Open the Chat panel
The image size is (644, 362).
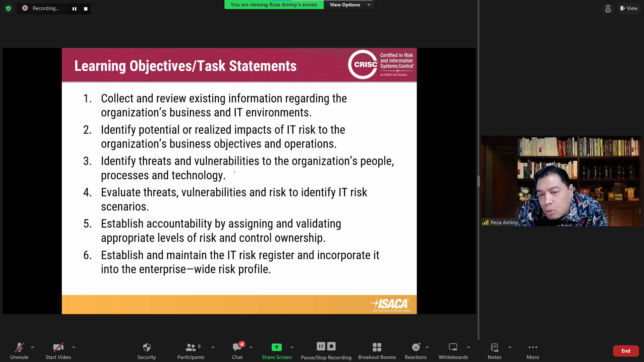[x=237, y=348]
